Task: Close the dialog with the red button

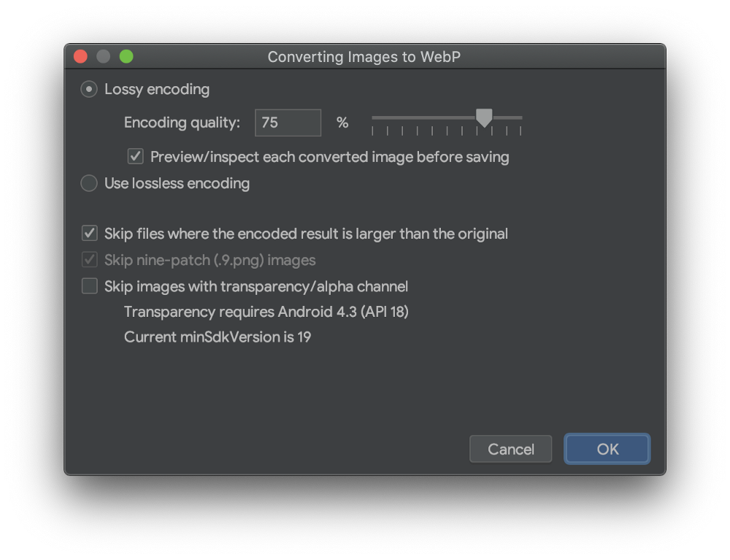Action: [81, 56]
